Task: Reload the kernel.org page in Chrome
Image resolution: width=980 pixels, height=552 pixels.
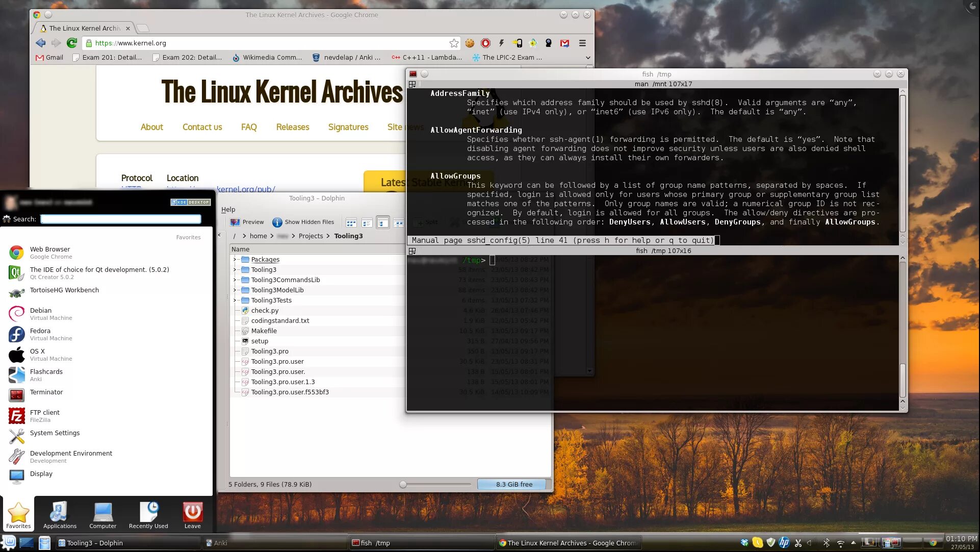Action: click(72, 43)
